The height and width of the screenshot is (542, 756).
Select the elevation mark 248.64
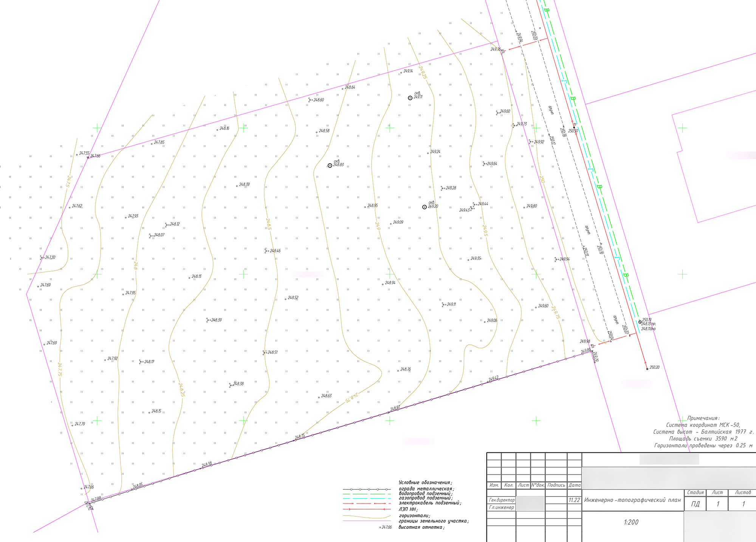pos(350,87)
